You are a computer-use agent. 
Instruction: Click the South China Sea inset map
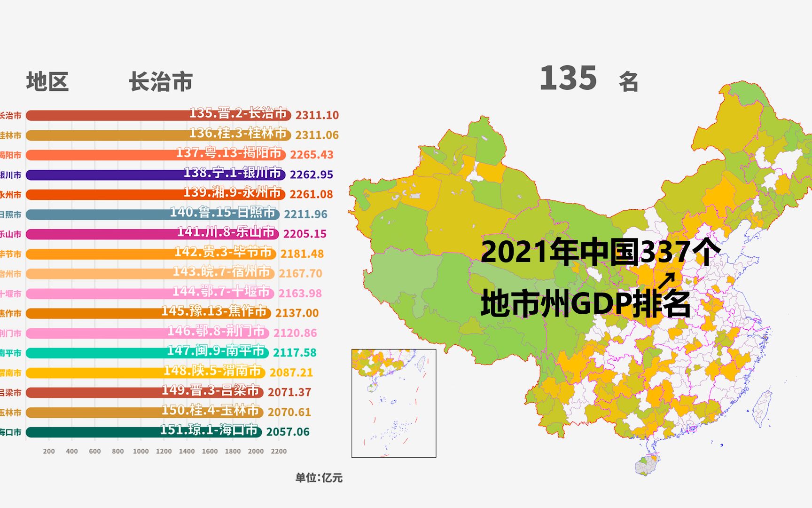click(x=394, y=403)
